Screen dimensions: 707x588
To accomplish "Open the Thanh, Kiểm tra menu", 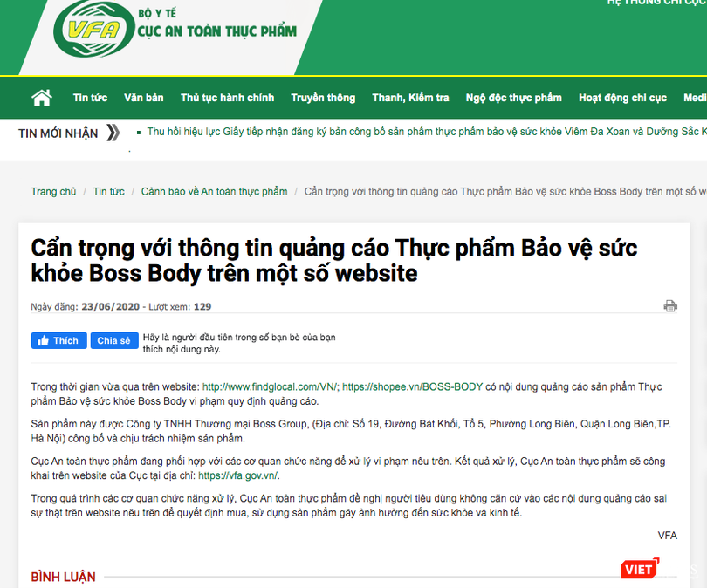I will point(410,98).
